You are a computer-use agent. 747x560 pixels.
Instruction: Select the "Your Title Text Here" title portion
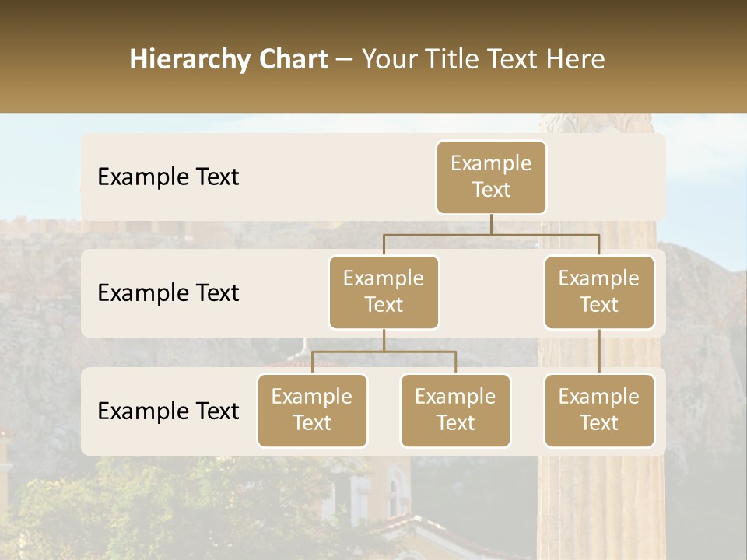(x=483, y=59)
